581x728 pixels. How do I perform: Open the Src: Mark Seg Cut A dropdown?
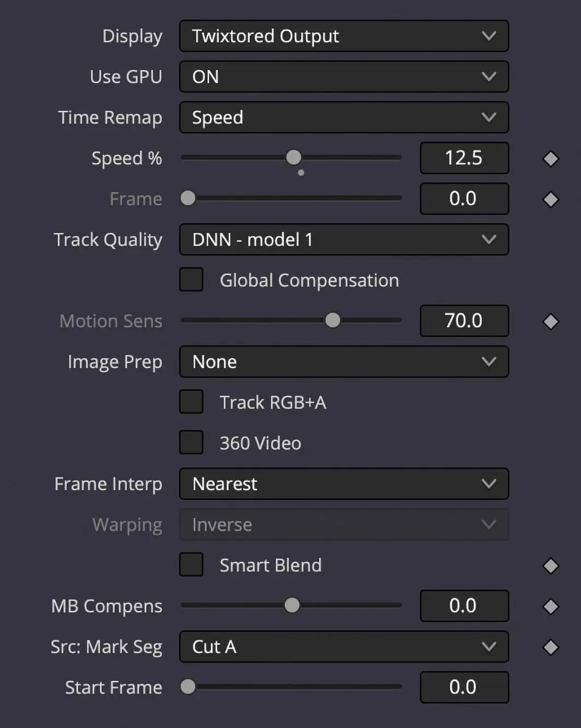pyautogui.click(x=344, y=647)
